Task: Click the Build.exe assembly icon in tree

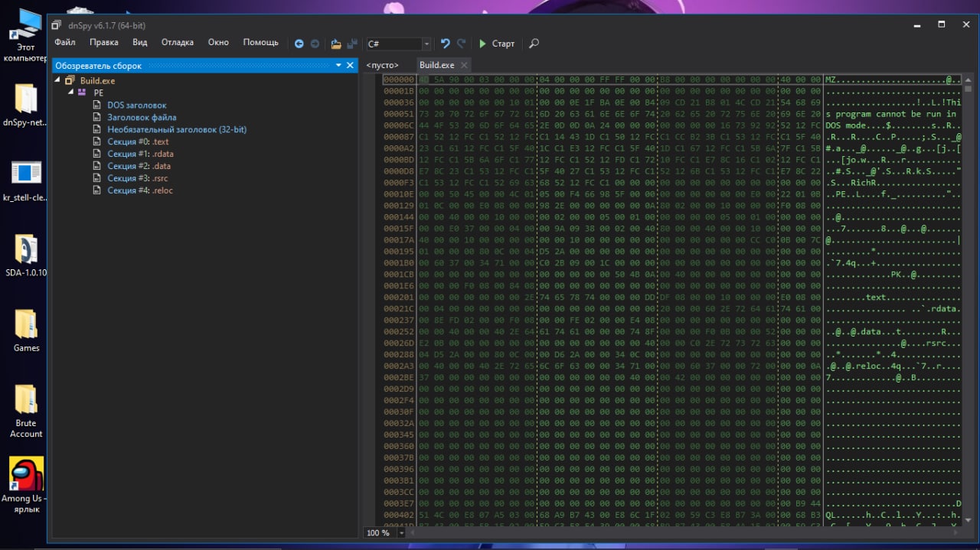Action: click(70, 80)
